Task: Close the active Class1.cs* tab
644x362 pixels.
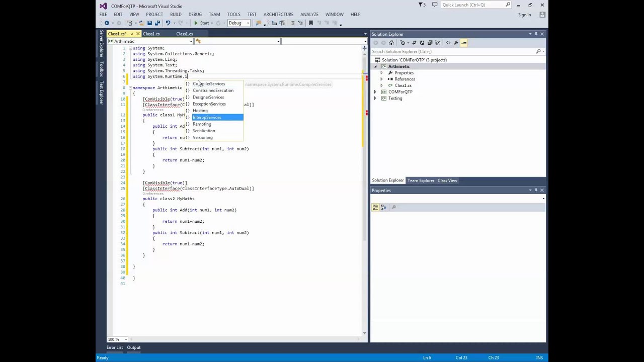Action: (x=138, y=34)
